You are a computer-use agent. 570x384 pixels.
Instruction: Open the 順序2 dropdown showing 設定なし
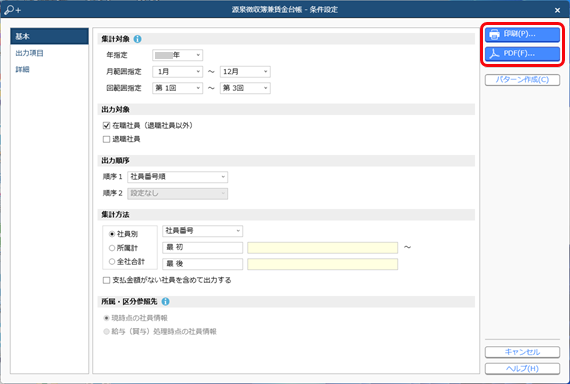coord(177,193)
